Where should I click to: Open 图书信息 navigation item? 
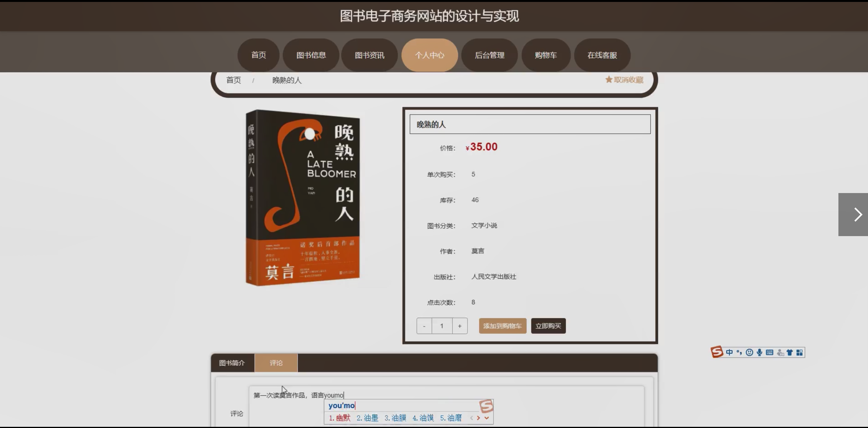(x=311, y=55)
